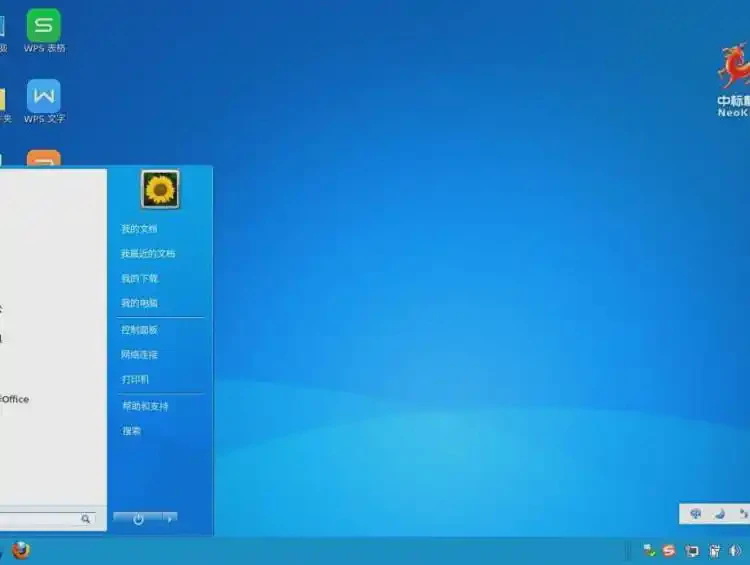Open 我最近的文档 from start menu

point(148,254)
